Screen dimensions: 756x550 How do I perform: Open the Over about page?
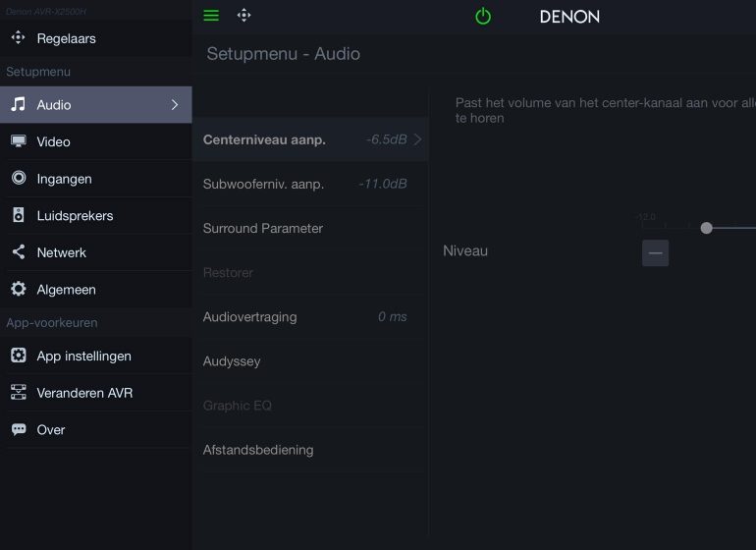(51, 429)
